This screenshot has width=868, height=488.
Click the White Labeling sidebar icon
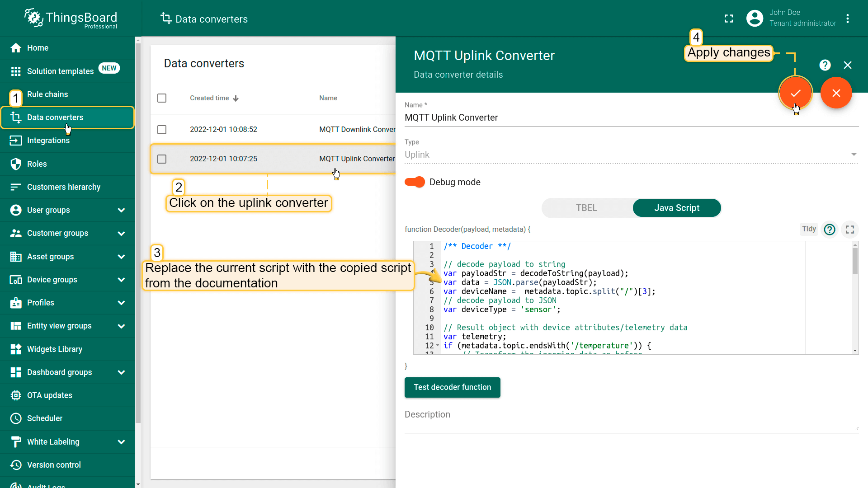pos(15,441)
